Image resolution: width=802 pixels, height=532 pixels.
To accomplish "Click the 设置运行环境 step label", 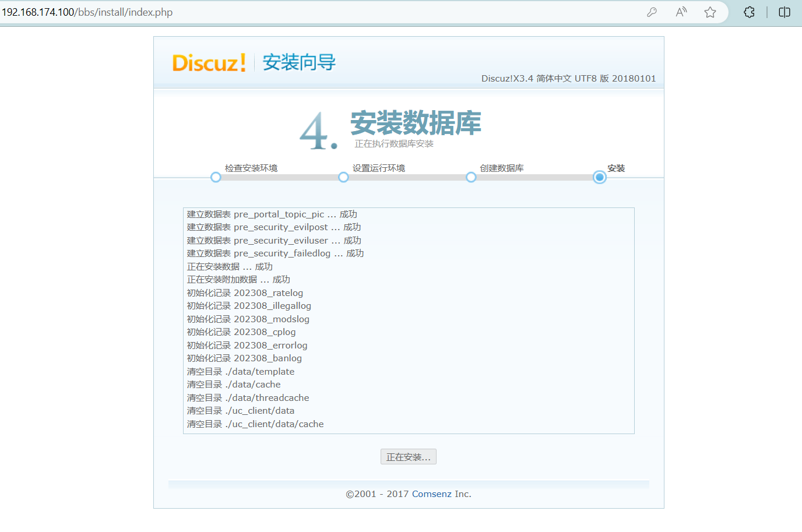I will pyautogui.click(x=379, y=168).
